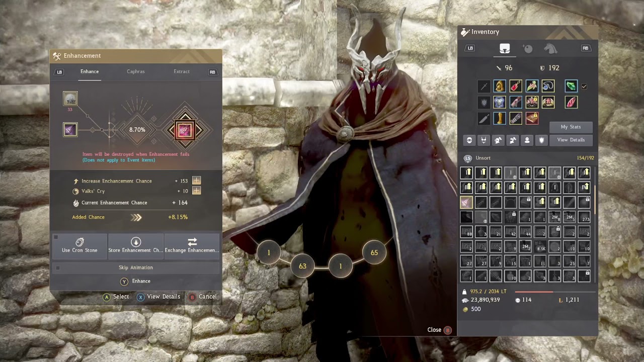Select inventory item with count 273
The image size is (644, 362).
tap(584, 217)
